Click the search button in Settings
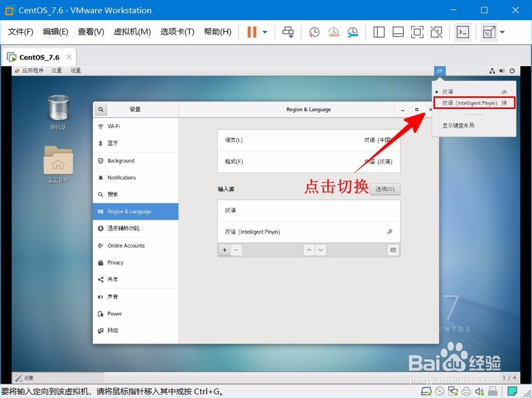 coord(101,109)
